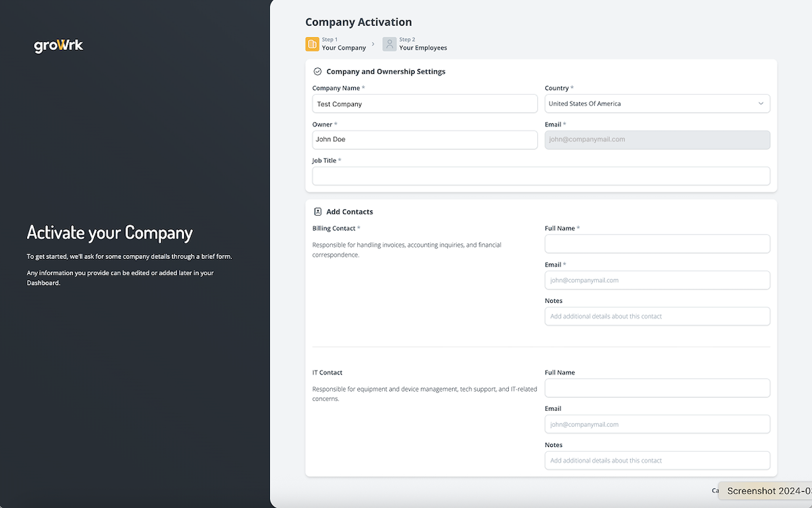This screenshot has width=812, height=508.
Task: Click the Cancel button at bottom right
Action: (715, 490)
